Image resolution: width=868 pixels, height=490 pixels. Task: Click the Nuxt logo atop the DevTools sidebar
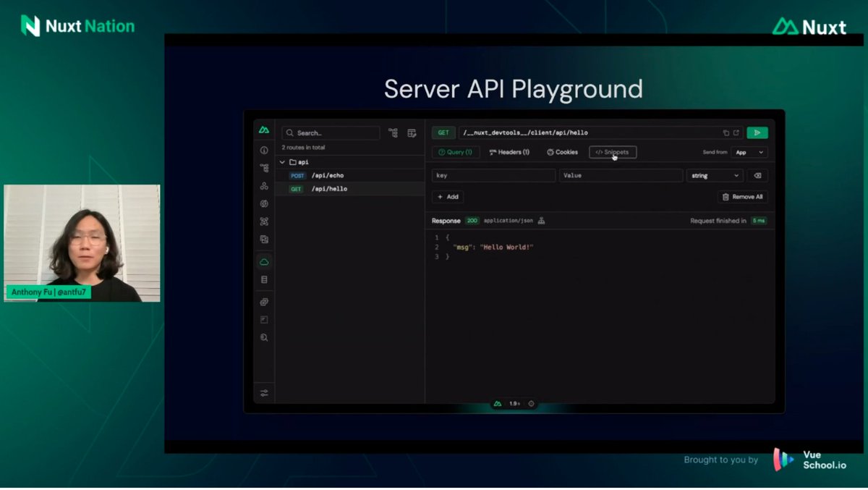pos(264,130)
